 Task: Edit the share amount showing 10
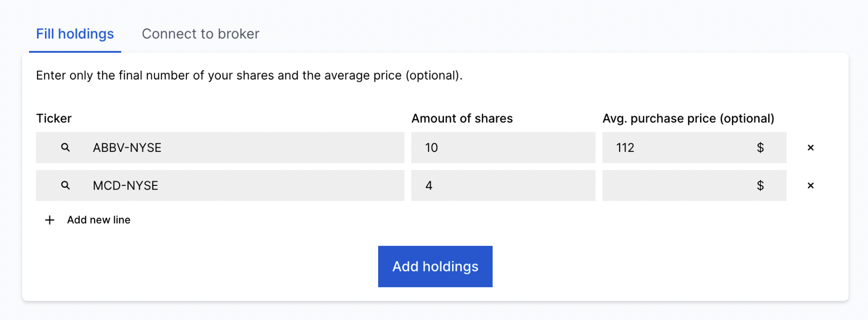[503, 148]
